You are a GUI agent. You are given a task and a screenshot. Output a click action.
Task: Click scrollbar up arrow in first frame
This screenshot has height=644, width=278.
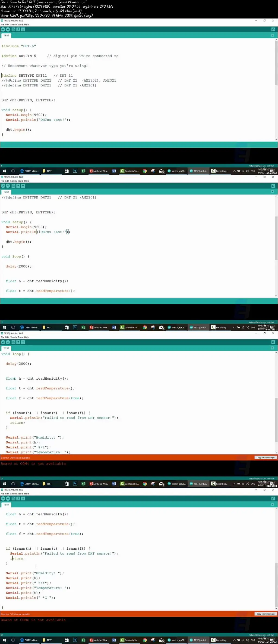276,40
